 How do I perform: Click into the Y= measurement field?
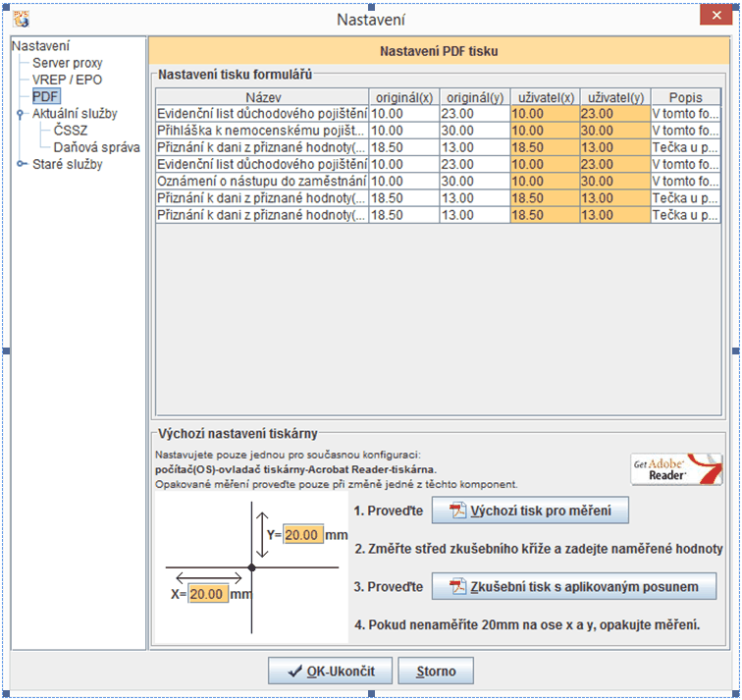tap(302, 535)
